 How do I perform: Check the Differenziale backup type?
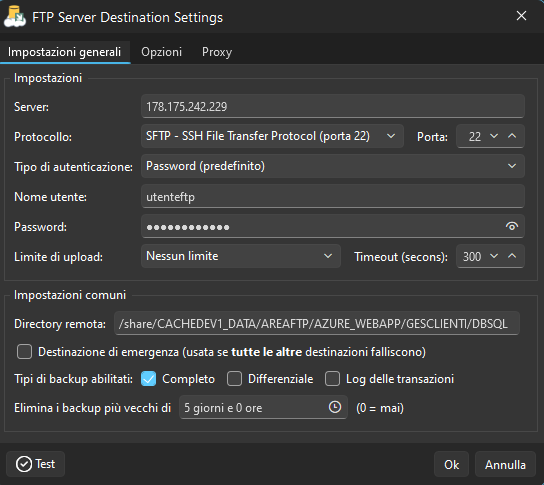(235, 378)
